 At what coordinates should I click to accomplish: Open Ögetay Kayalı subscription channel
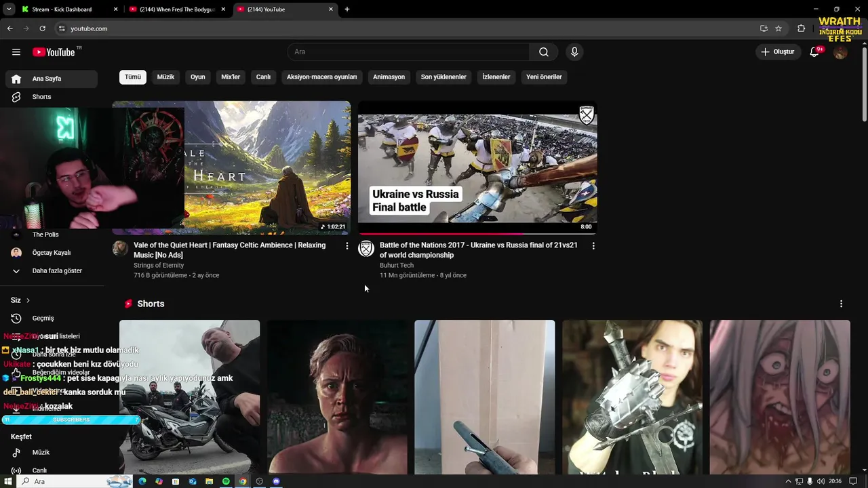52,253
